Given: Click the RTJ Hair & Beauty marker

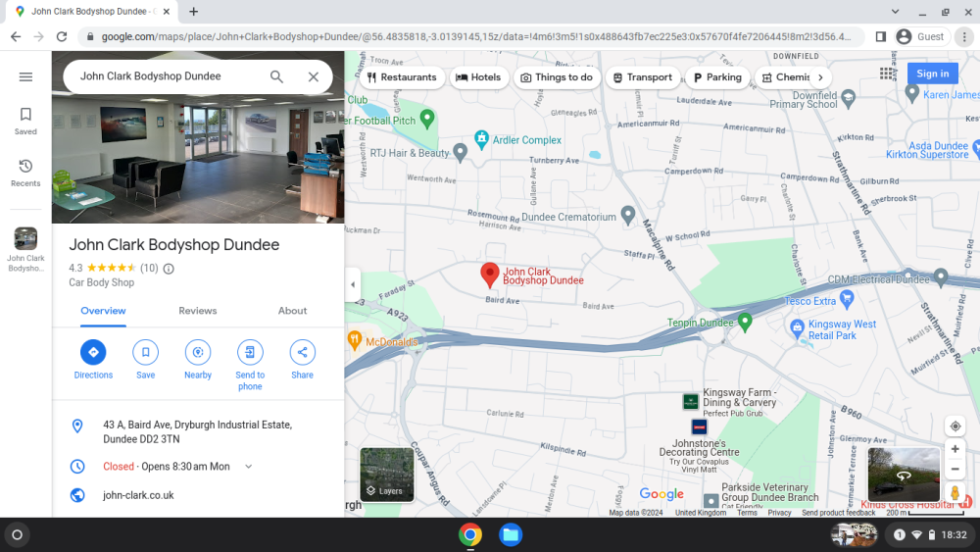Looking at the screenshot, I should 460,152.
